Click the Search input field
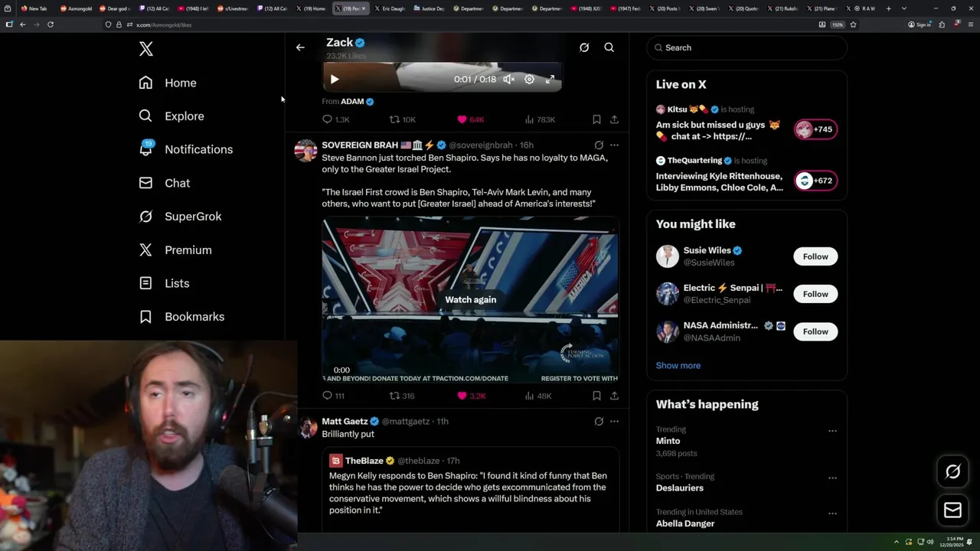Viewport: 980px width, 551px height. [747, 47]
